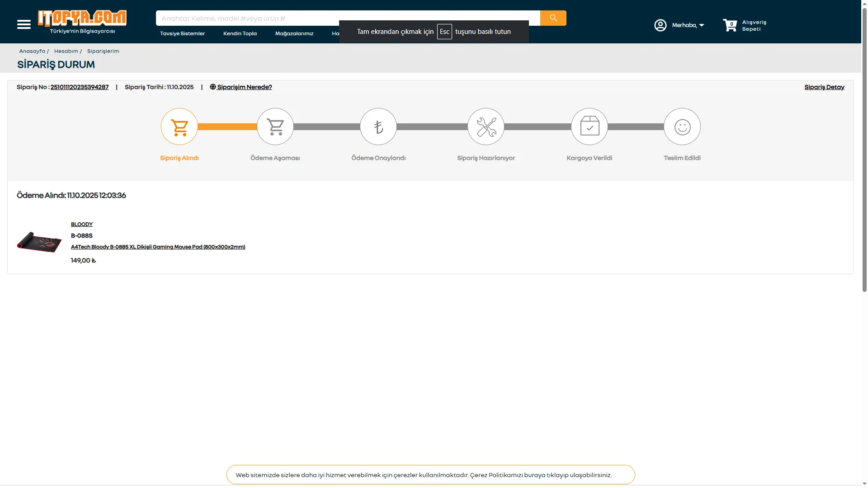Click the Ödeme Onaylandı lira icon
Viewport: 868px width, 488px height.
pyautogui.click(x=378, y=127)
